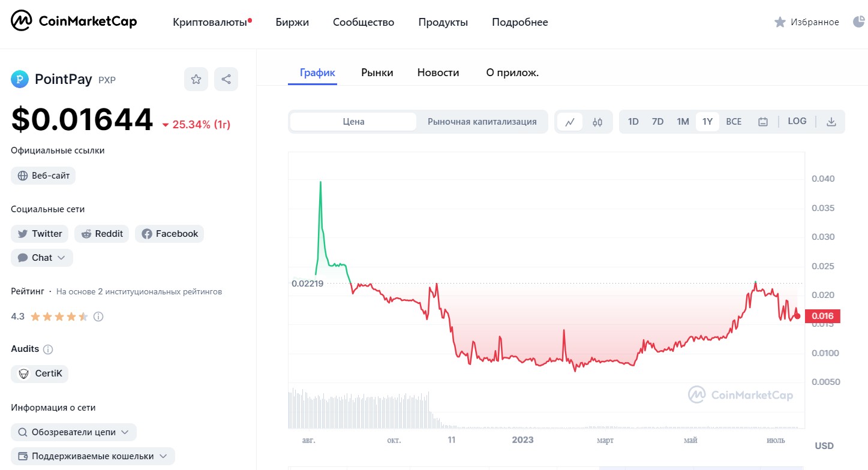Viewport: 868px width, 470px height.
Task: Switch to line chart view
Action: pos(570,122)
